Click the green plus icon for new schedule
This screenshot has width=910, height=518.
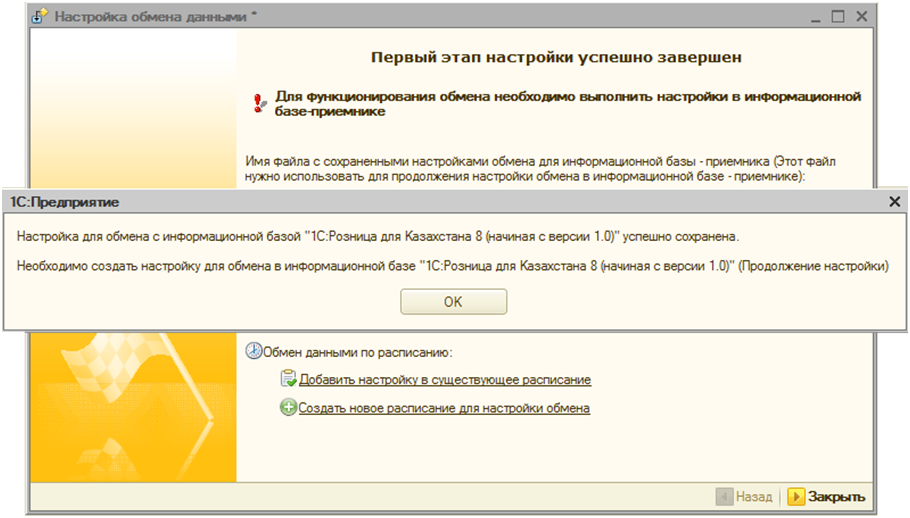pyautogui.click(x=288, y=408)
